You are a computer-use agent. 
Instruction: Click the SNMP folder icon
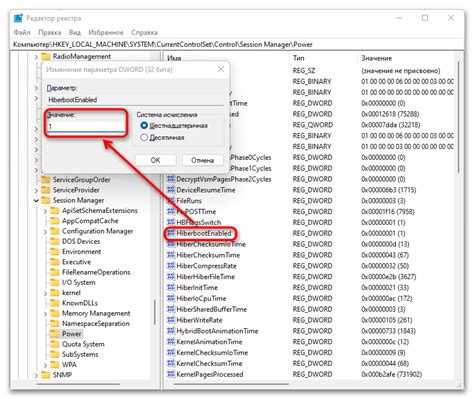46,375
